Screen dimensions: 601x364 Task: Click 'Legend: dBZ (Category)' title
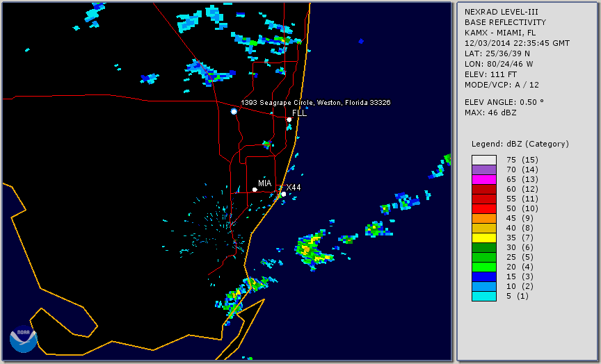pyautogui.click(x=520, y=144)
